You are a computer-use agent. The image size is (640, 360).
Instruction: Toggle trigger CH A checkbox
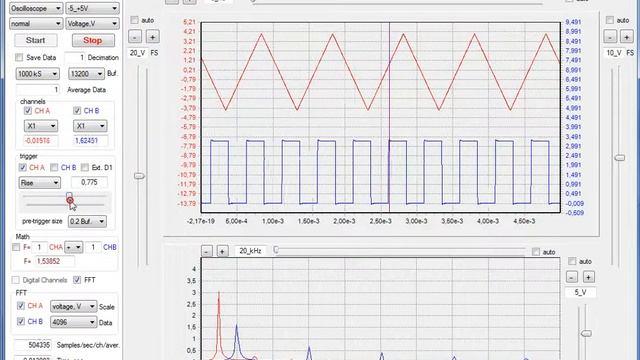coord(23,167)
